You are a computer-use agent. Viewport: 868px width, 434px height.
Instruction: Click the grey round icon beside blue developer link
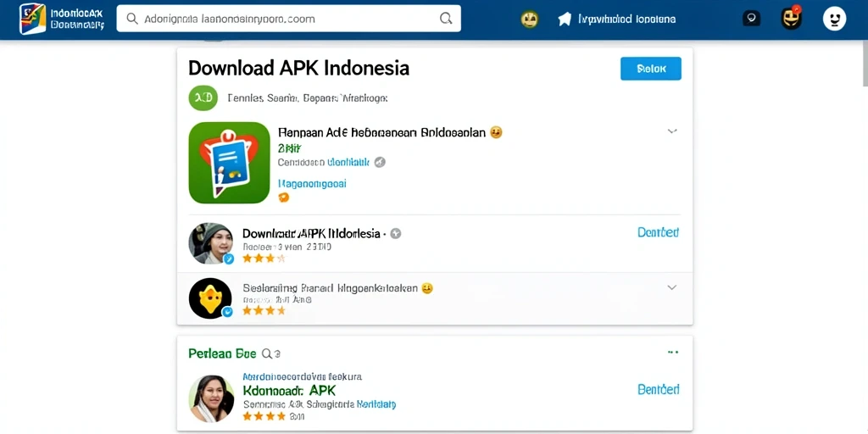(379, 162)
